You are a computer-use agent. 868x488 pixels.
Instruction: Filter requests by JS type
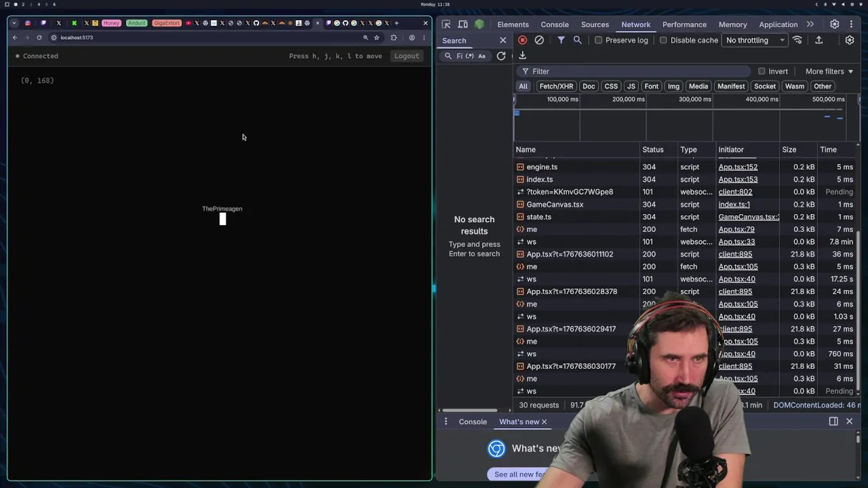631,86
